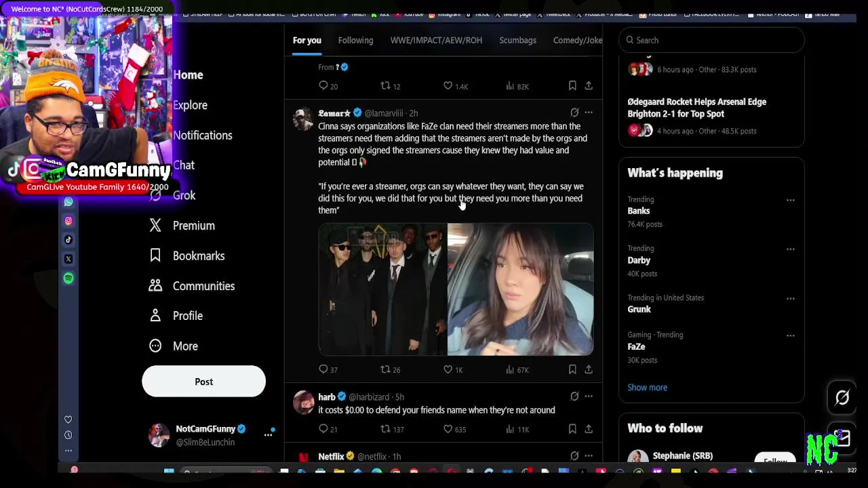This screenshot has width=868, height=488.
Task: Open more options on Netflix tweet
Action: click(x=589, y=456)
